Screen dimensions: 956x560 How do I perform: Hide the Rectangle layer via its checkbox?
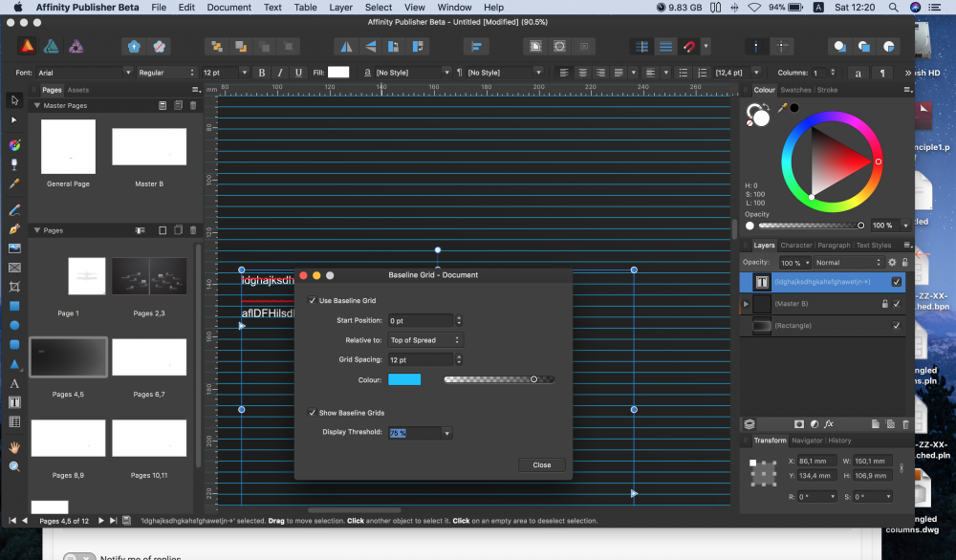tap(896, 326)
